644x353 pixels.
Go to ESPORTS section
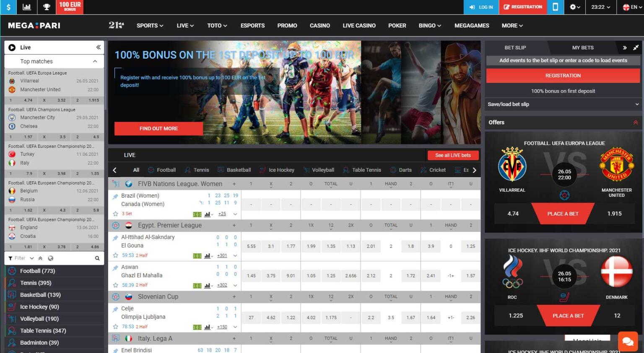252,26
